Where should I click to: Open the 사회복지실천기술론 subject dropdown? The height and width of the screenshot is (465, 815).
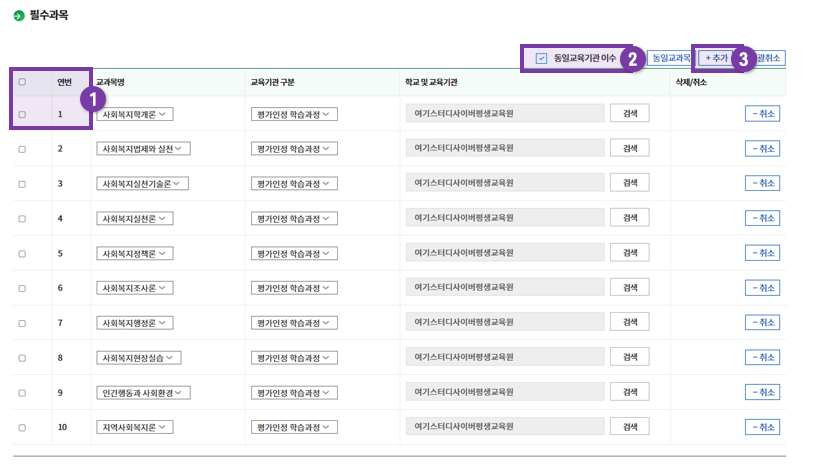pos(142,183)
